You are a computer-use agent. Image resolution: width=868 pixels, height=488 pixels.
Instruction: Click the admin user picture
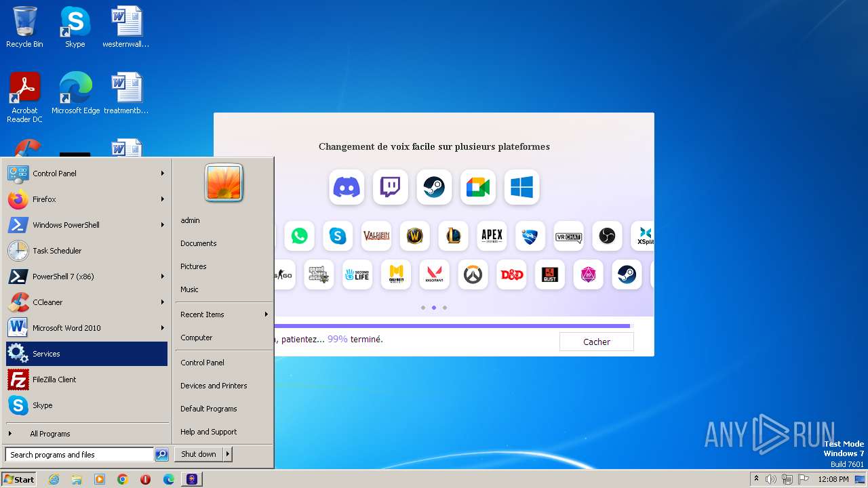[x=224, y=183]
